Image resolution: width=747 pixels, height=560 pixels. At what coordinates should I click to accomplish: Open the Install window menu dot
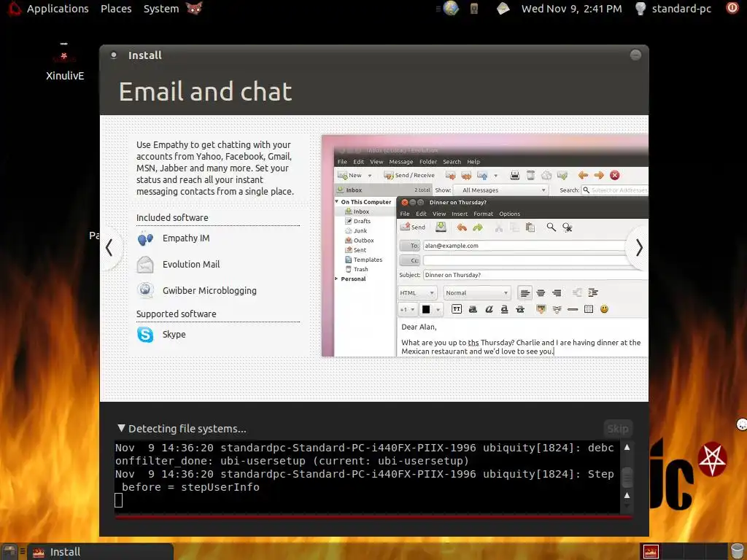coord(113,55)
